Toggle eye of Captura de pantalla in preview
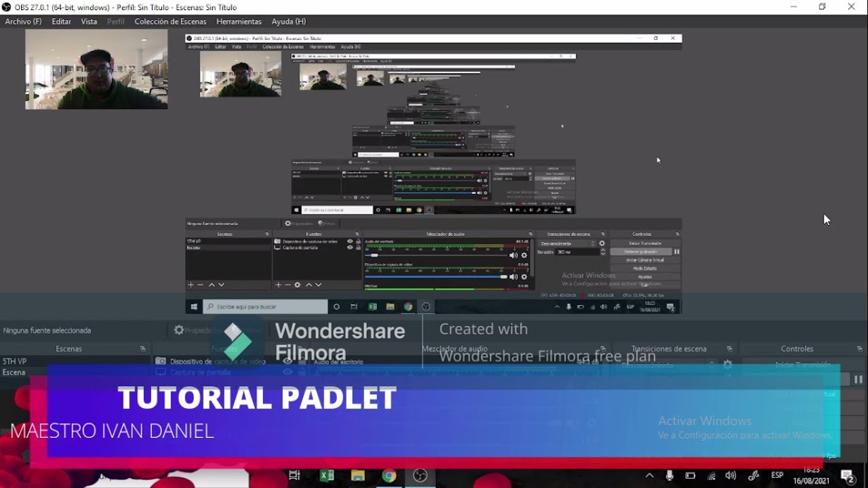 click(x=350, y=247)
